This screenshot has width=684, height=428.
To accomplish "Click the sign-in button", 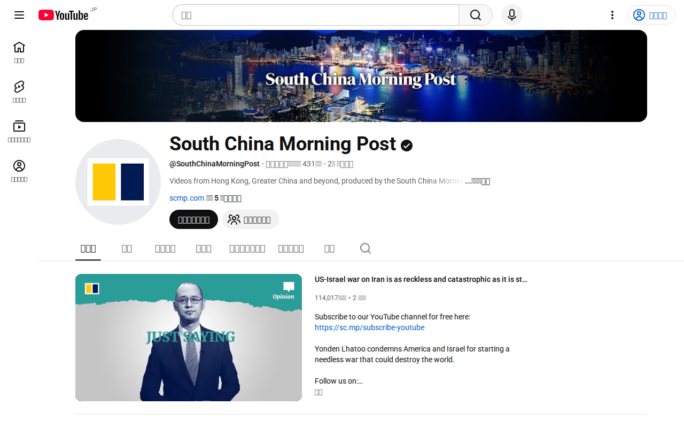I will 650,15.
